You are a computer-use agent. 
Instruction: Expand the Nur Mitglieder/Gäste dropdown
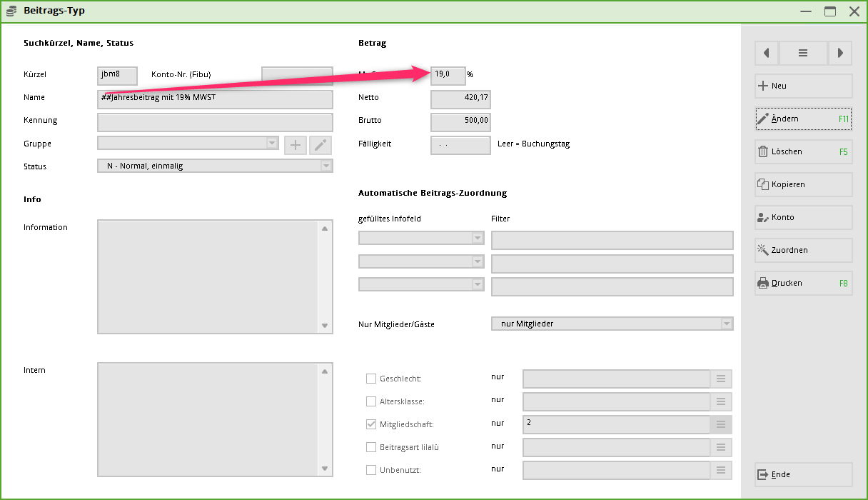point(726,324)
